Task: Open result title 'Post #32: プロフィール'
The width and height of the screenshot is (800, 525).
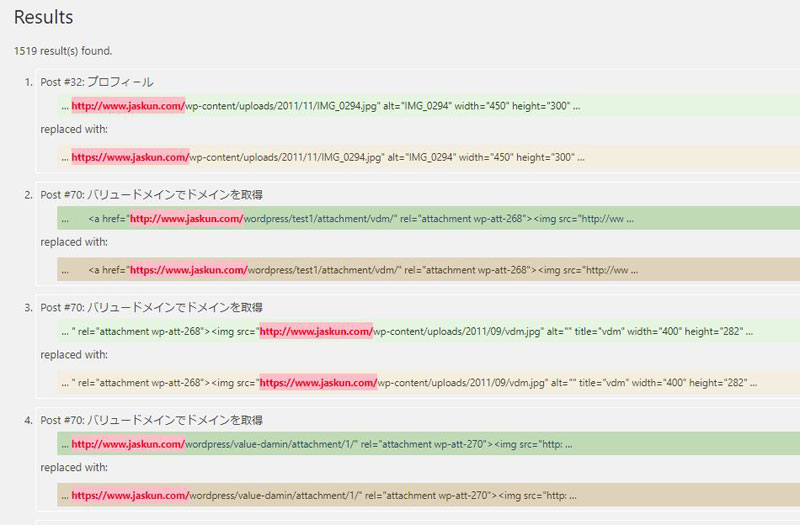Action: coord(97,82)
